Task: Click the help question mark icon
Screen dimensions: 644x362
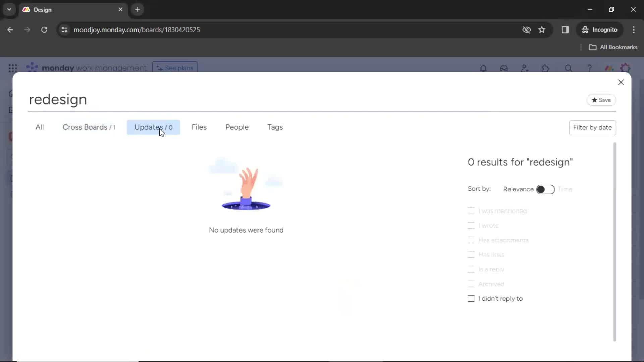Action: click(x=590, y=68)
